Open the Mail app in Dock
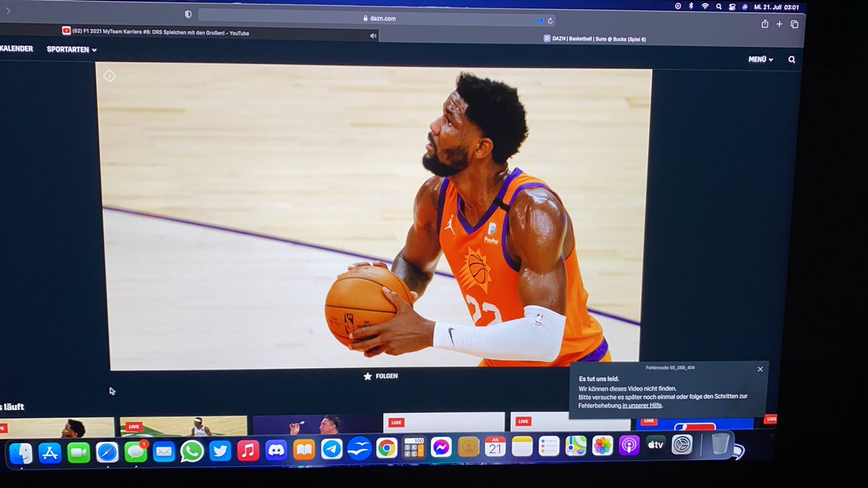Image resolution: width=868 pixels, height=488 pixels. [164, 452]
